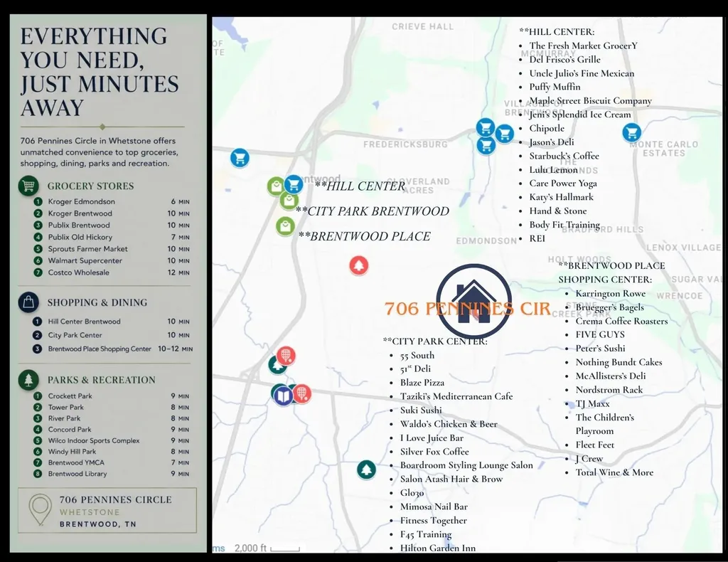Select Publix Old Hickory in the grocery list

pos(80,237)
